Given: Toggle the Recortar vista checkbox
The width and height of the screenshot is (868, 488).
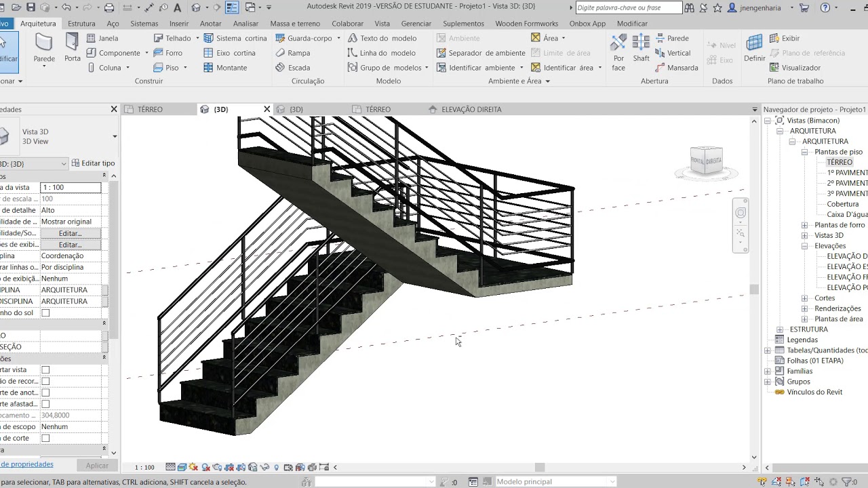Looking at the screenshot, I should (45, 370).
